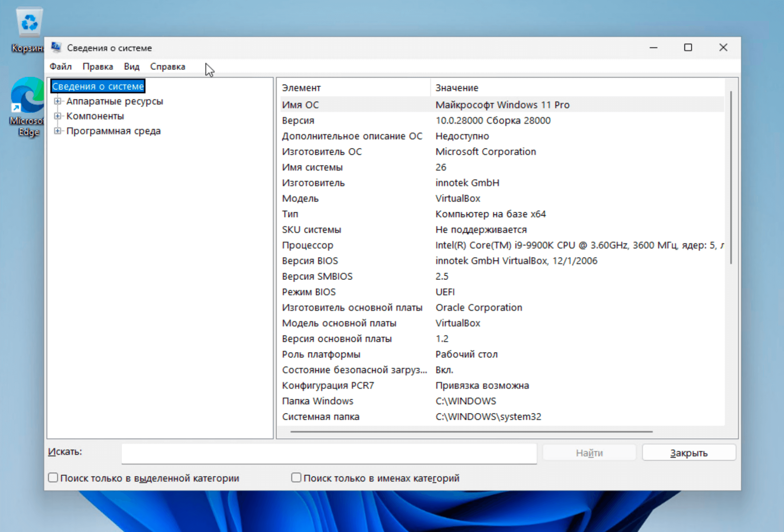
Task: Click into the Искать search field
Action: (329, 453)
